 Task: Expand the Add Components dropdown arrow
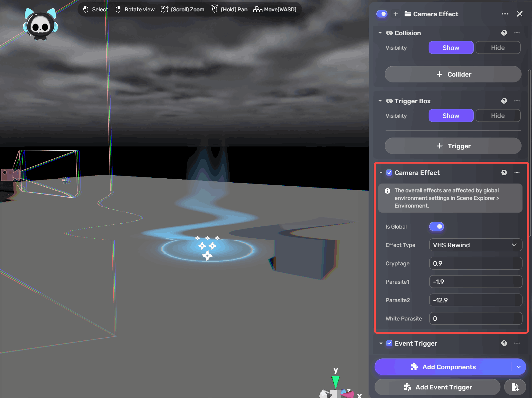click(x=519, y=367)
